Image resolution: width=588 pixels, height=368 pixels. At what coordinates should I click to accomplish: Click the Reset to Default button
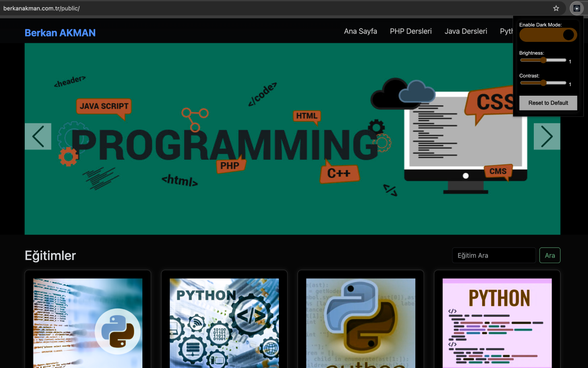(x=548, y=103)
